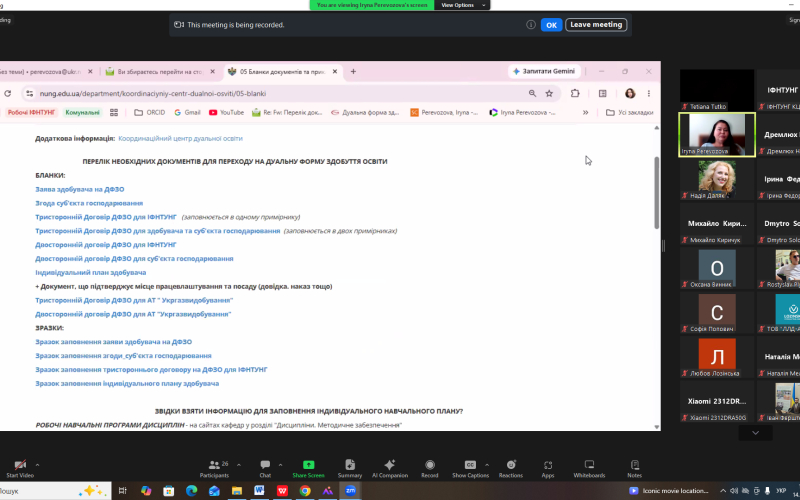This screenshot has height=500, width=800.
Task: Open Zoom Apps
Action: (548, 468)
